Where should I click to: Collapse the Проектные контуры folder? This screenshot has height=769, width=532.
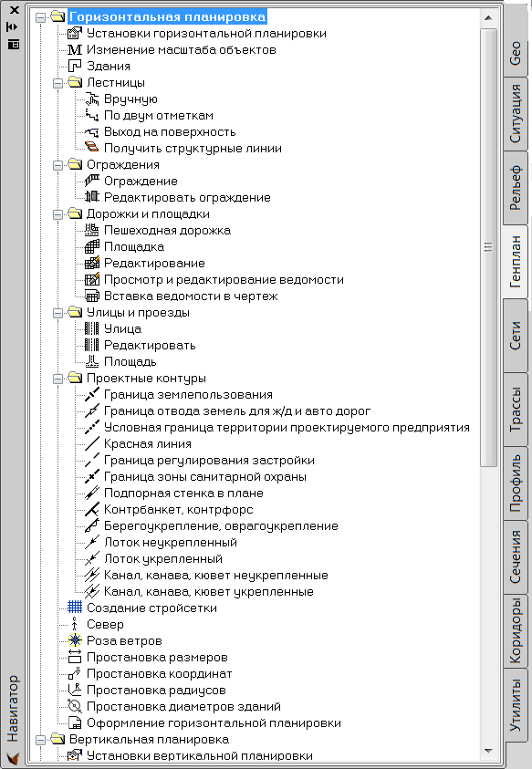coord(57,379)
